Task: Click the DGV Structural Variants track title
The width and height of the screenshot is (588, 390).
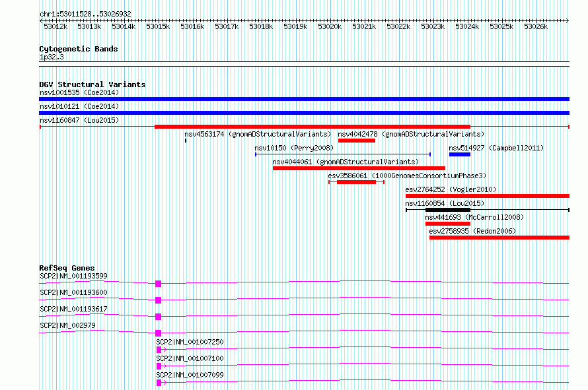Action: 92,84
